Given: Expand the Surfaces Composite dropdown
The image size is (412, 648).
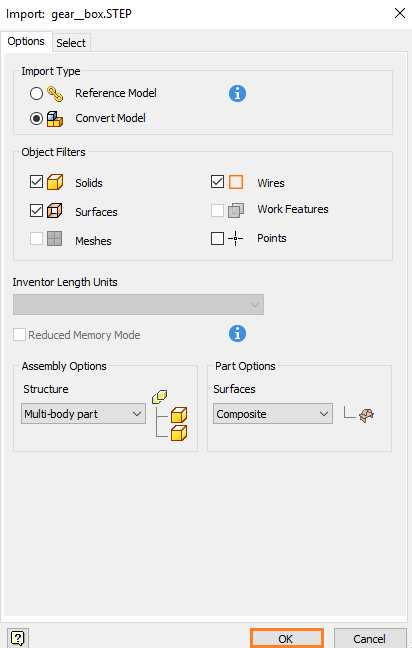Looking at the screenshot, I should (x=273, y=414).
